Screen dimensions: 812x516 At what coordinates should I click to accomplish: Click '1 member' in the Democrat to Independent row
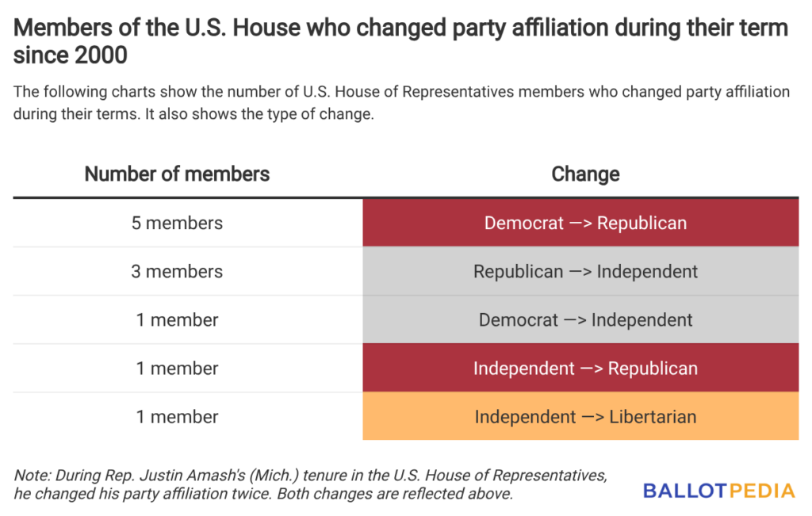click(x=177, y=320)
